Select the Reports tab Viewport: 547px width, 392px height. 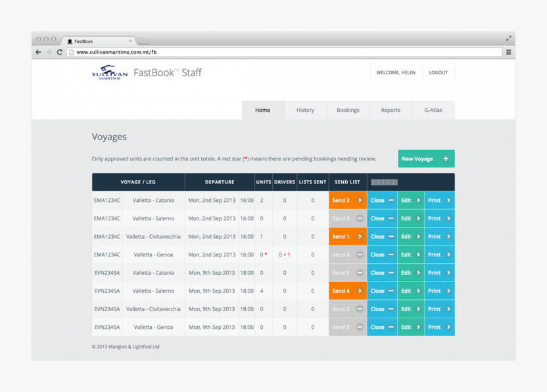pos(391,110)
